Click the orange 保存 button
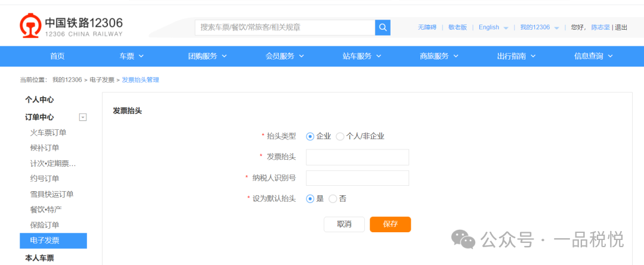Viewport: 644px width, 265px height. tap(390, 225)
